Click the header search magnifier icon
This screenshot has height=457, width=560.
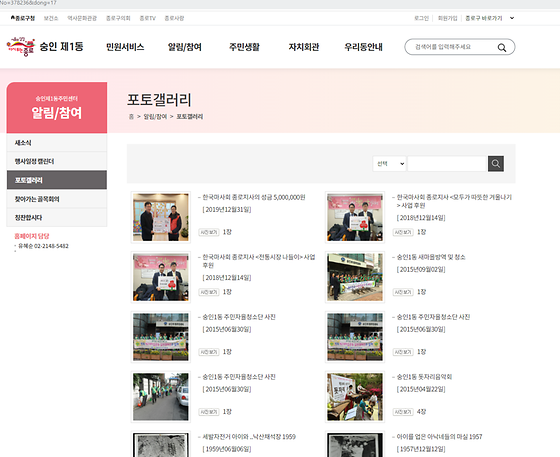coord(502,47)
